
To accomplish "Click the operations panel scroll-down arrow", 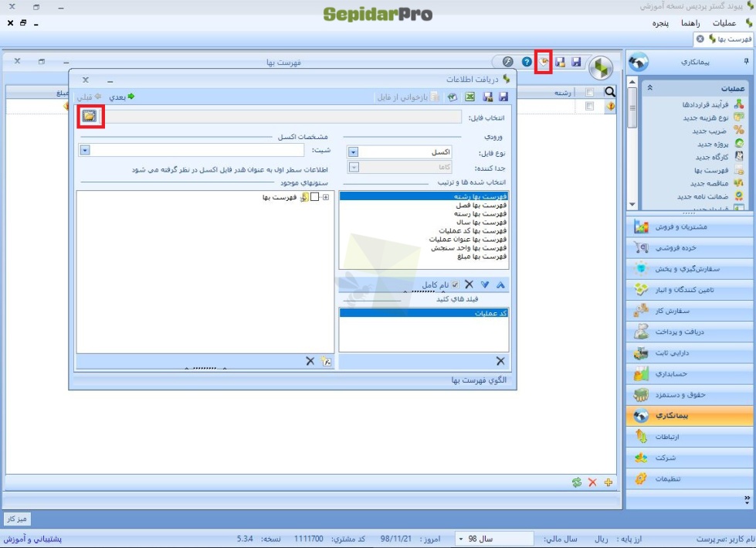I will click(632, 205).
